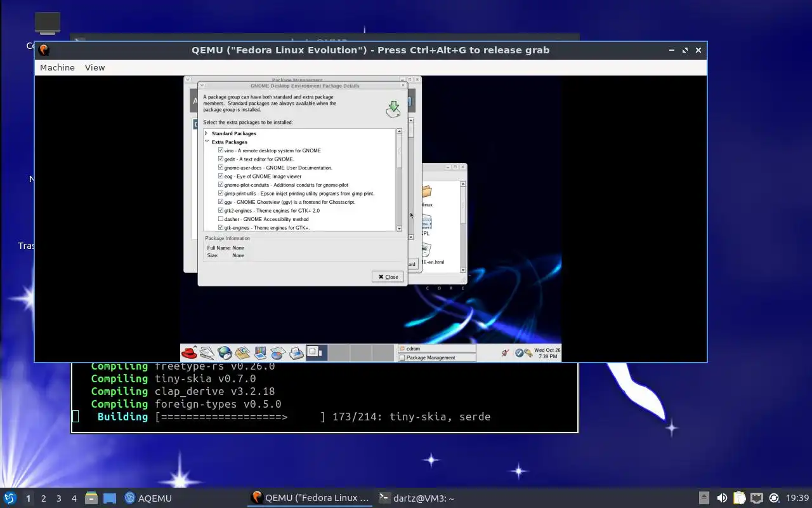
Task: Switch to host workspace 1
Action: 28,498
